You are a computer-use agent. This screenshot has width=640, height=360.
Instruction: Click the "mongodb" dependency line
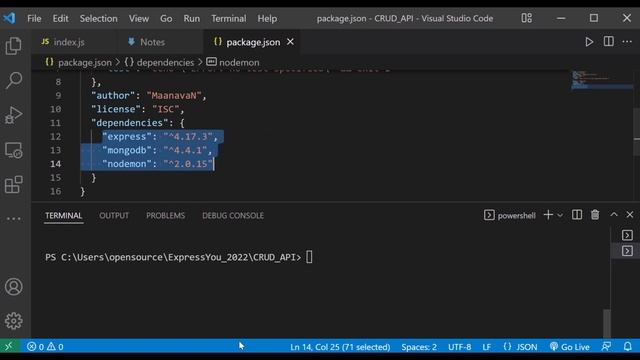point(157,150)
